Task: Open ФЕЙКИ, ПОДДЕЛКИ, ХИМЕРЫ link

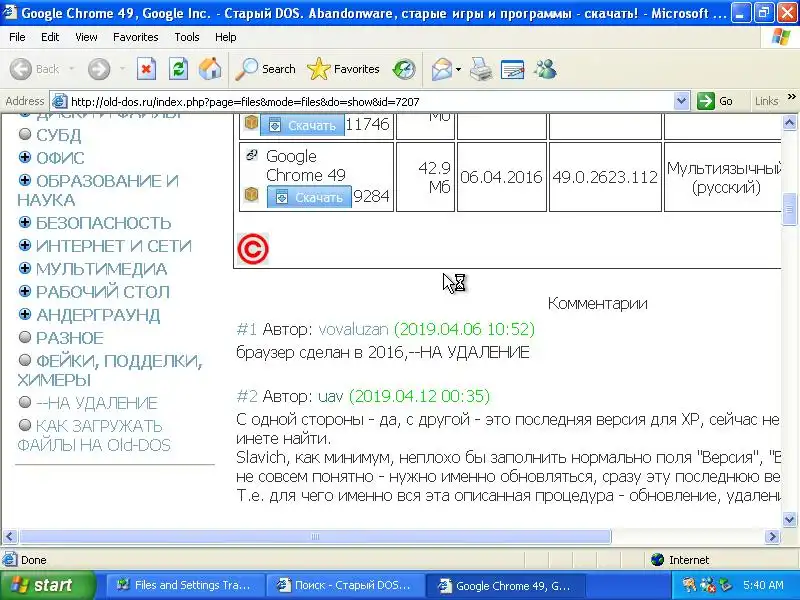Action: pyautogui.click(x=110, y=370)
